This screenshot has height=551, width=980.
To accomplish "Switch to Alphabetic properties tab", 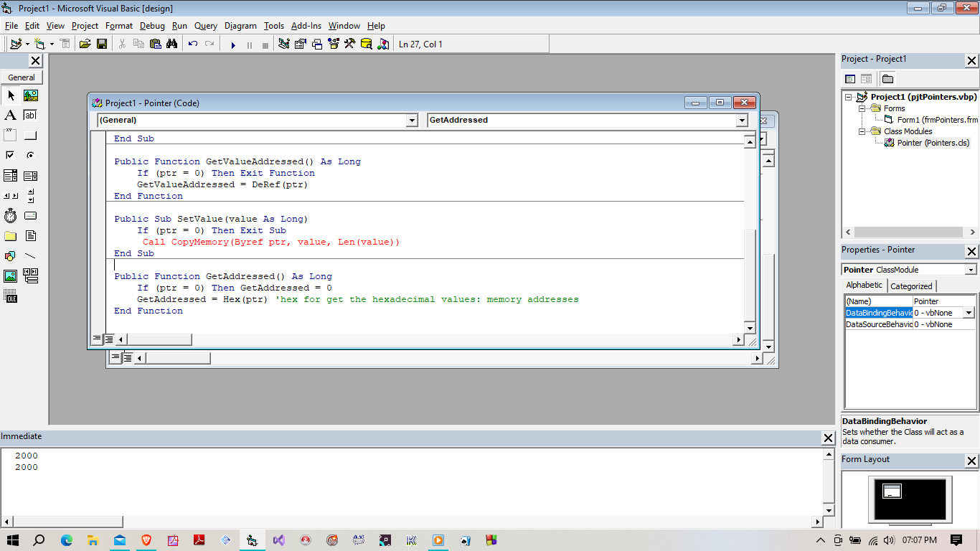I will [x=864, y=286].
